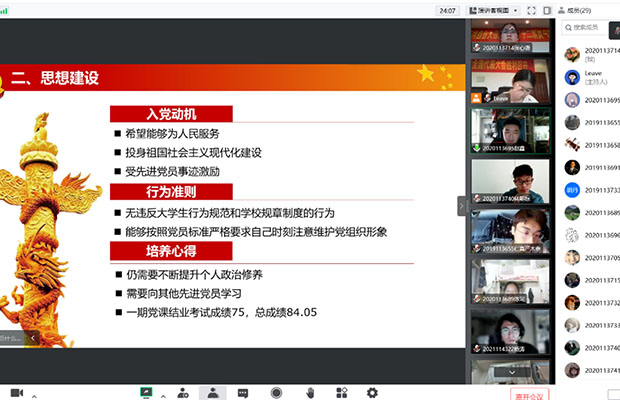This screenshot has height=400, width=620.
Task: Mute the microphone in bottom toolbar
Action: pos(15,393)
